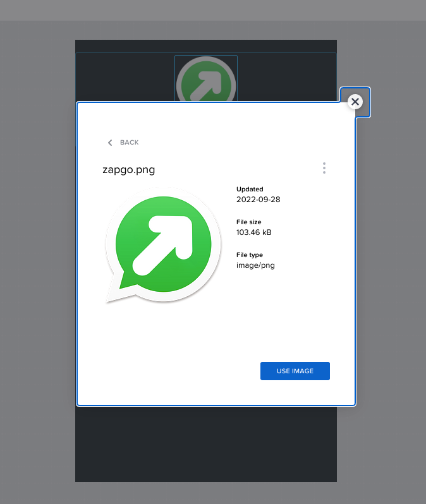
Task: Click the File size label
Action: [249, 222]
